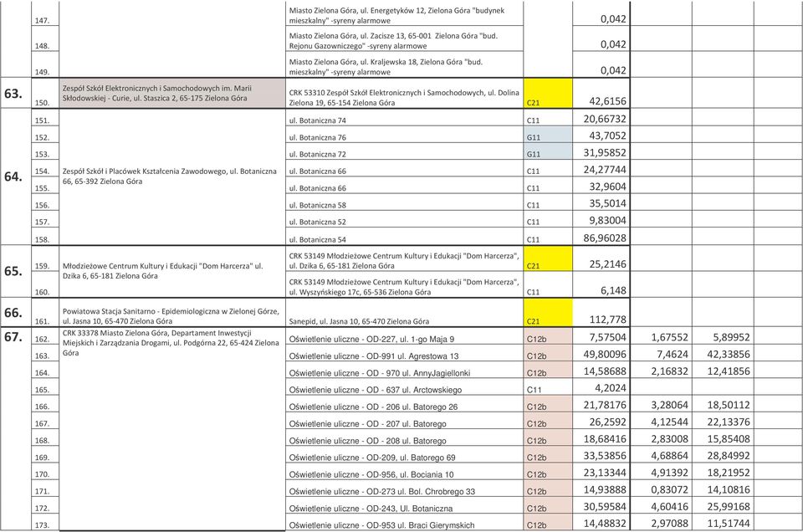Image resolution: width=803 pixels, height=532 pixels.
Task: Click the value 4,2024
Action: click(611, 388)
